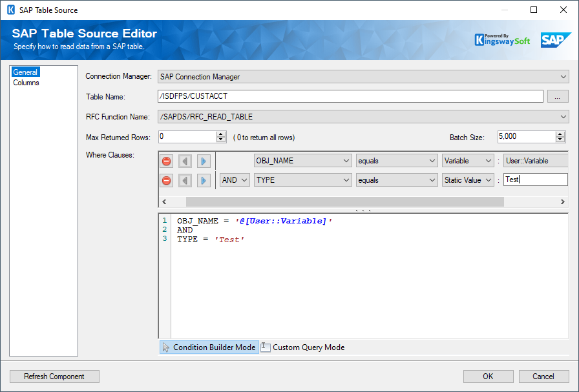Viewport: 579px width, 392px height.
Task: Click the Table Name input field
Action: (350, 96)
